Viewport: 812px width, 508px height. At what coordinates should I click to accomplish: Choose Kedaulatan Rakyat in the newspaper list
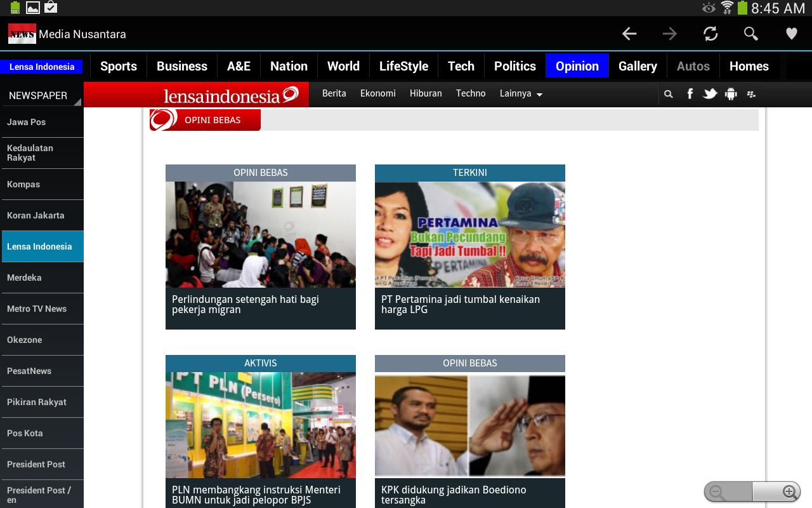click(x=42, y=153)
